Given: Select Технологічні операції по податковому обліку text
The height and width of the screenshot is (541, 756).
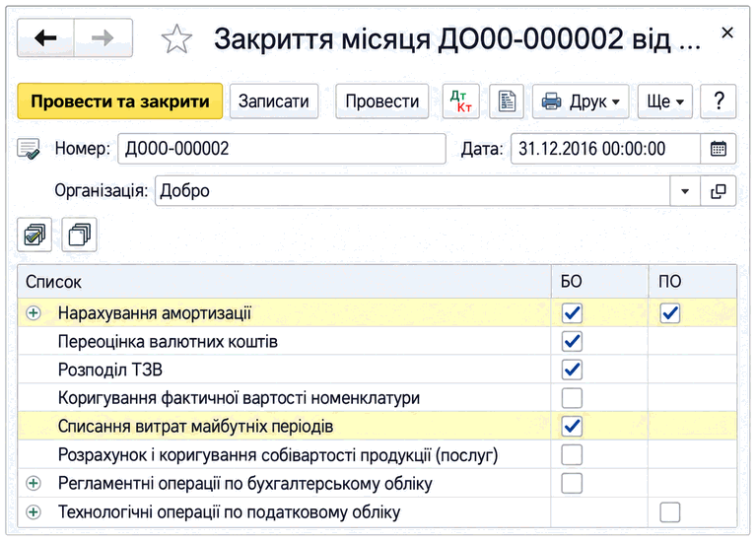Looking at the screenshot, I should [229, 512].
